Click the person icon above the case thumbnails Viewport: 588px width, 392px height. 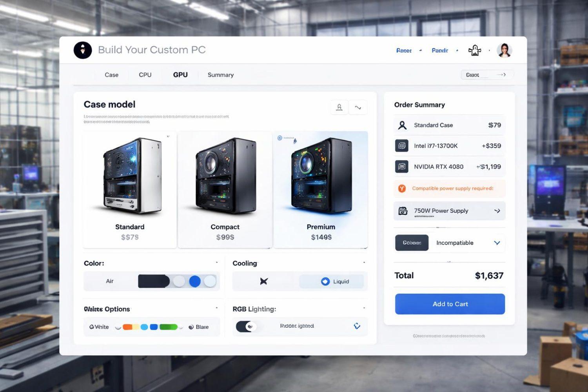point(339,107)
